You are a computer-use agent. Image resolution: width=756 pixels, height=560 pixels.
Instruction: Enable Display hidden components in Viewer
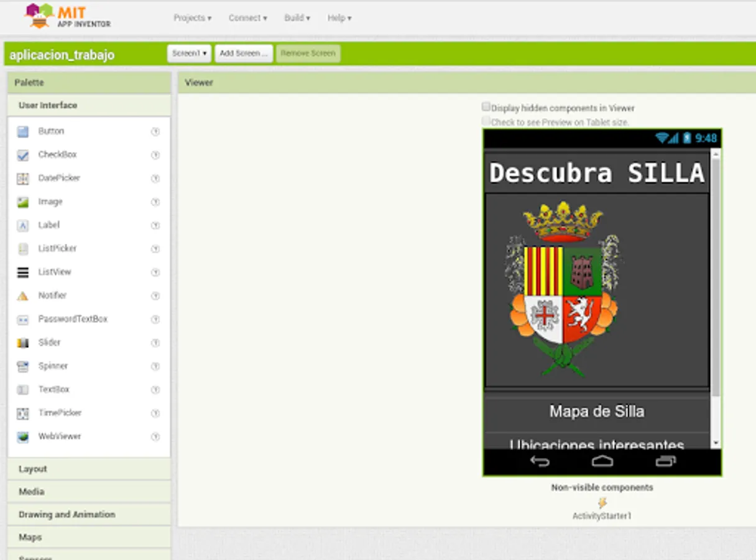point(486,107)
